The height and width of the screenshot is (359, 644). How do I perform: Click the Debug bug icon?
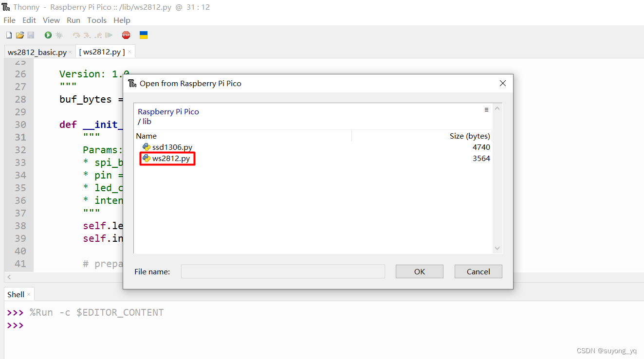pyautogui.click(x=59, y=35)
